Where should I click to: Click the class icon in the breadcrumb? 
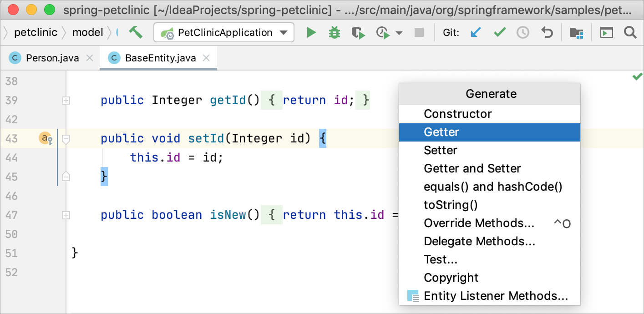coord(118,32)
